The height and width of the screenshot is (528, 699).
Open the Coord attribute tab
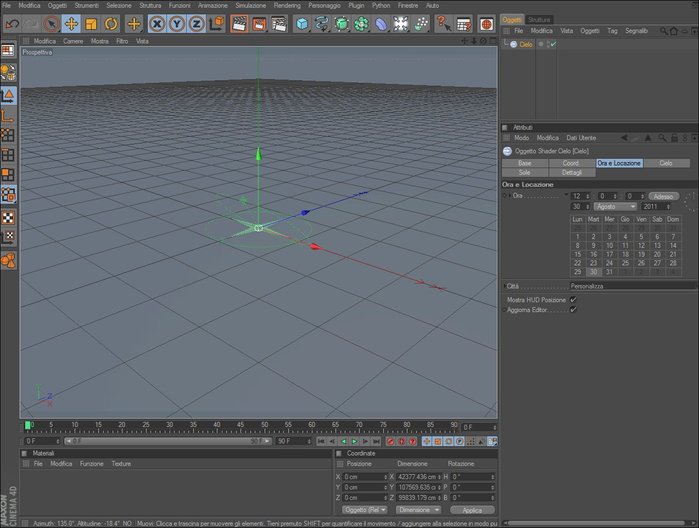point(571,163)
